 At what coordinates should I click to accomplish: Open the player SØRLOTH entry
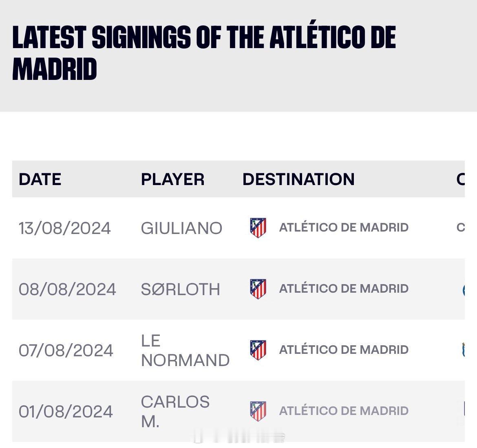[x=180, y=289]
